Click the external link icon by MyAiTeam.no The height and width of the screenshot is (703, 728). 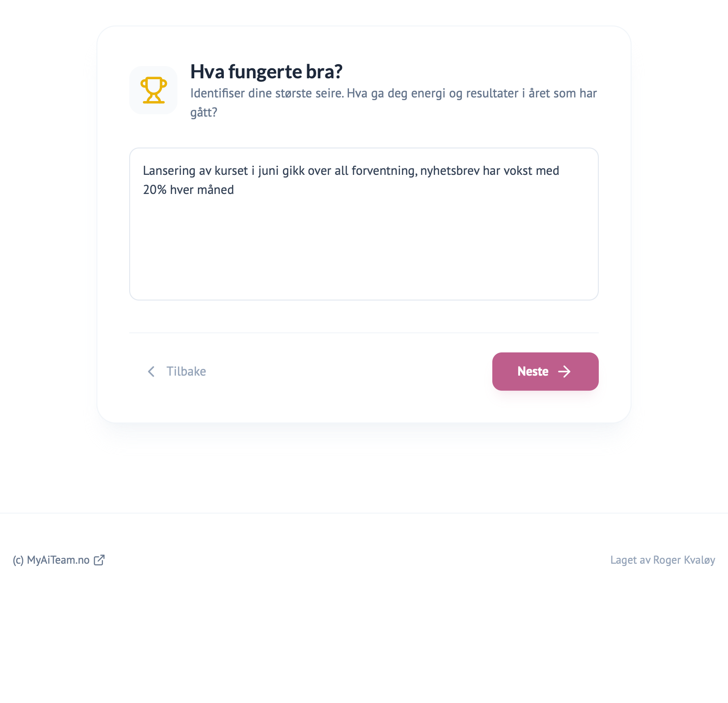tap(99, 560)
